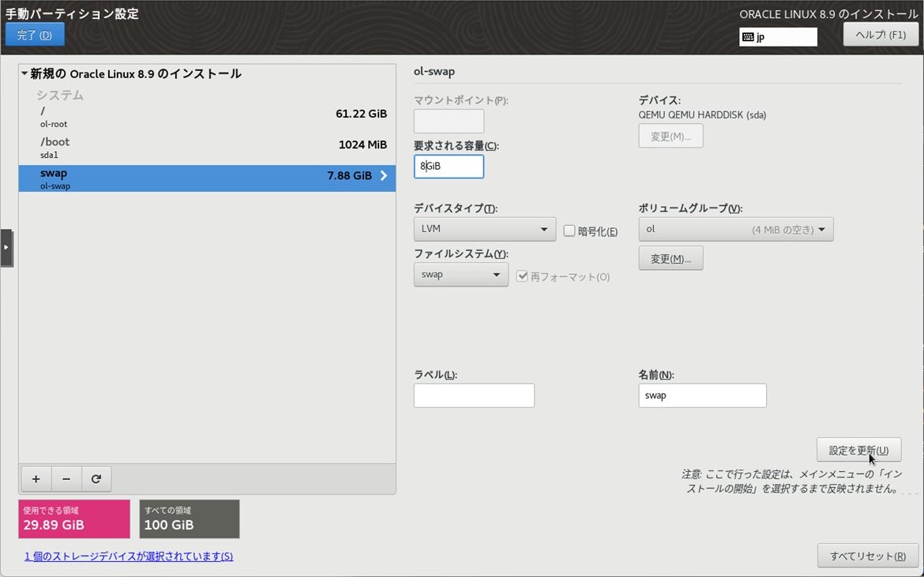Toggle the 再フォーマット checkbox
This screenshot has height=577, width=924.
tap(522, 276)
